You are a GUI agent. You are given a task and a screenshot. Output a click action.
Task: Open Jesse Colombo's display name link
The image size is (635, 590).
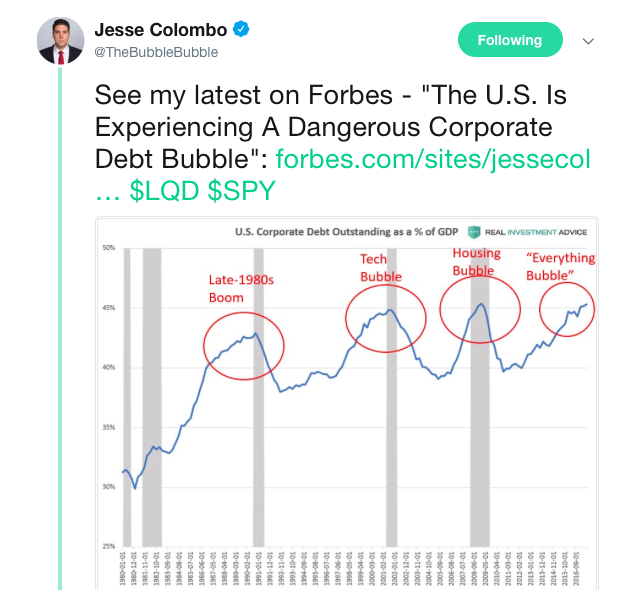click(162, 30)
